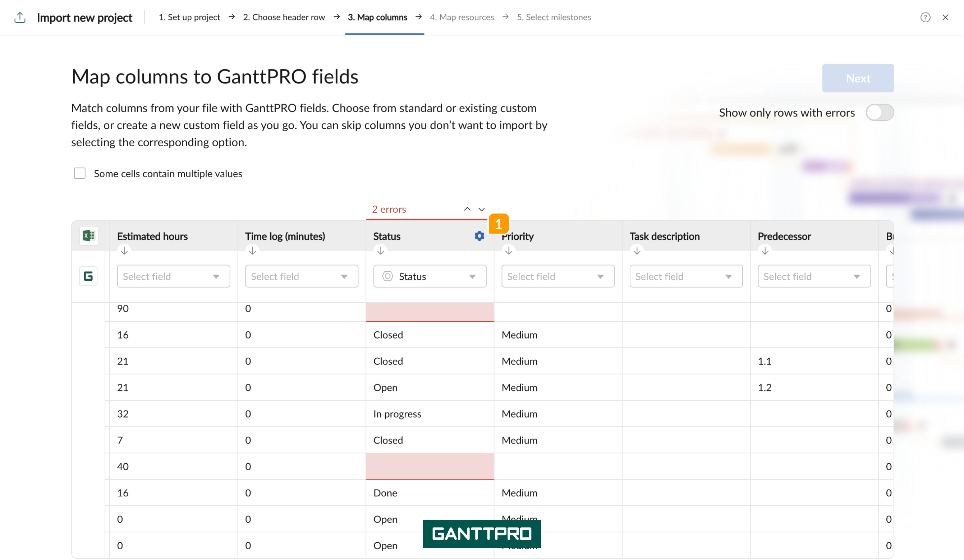Click down arrow under Status header
The image size is (964, 560).
click(381, 251)
